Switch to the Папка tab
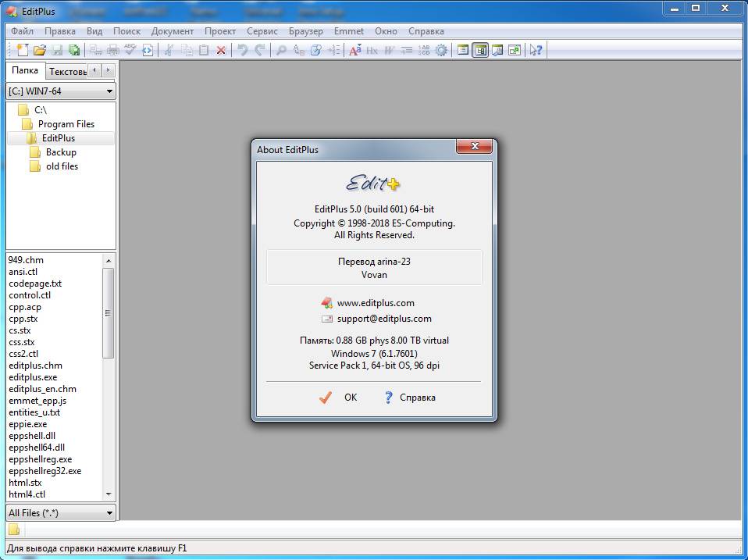748x560 pixels. point(25,70)
